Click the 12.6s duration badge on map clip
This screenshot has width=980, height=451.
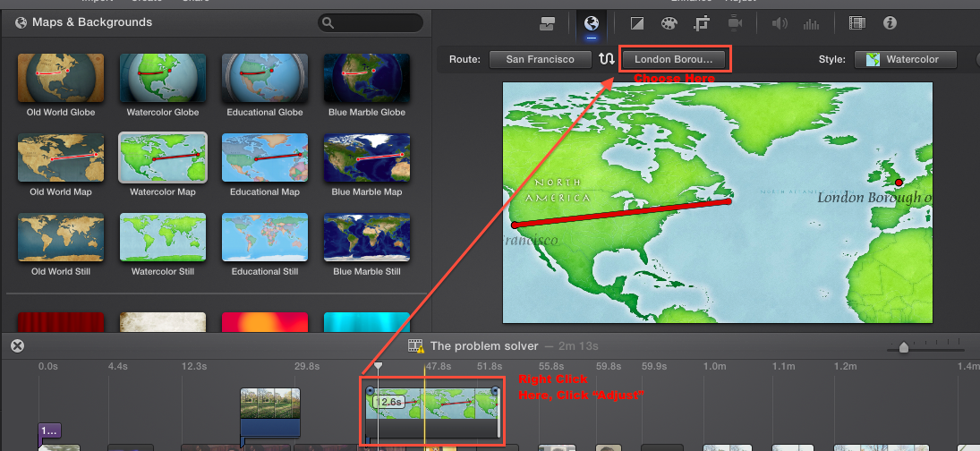point(388,403)
